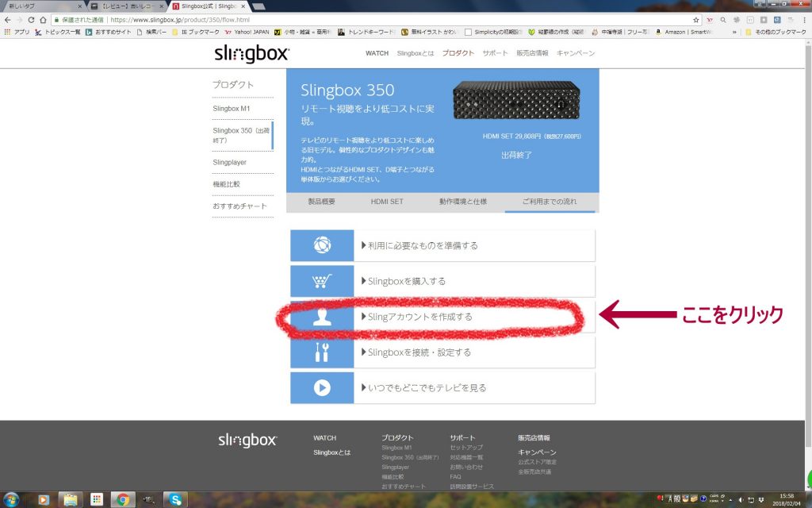The width and height of the screenshot is (812, 508).
Task: Bookmark this page using the star icon
Action: pyautogui.click(x=695, y=20)
